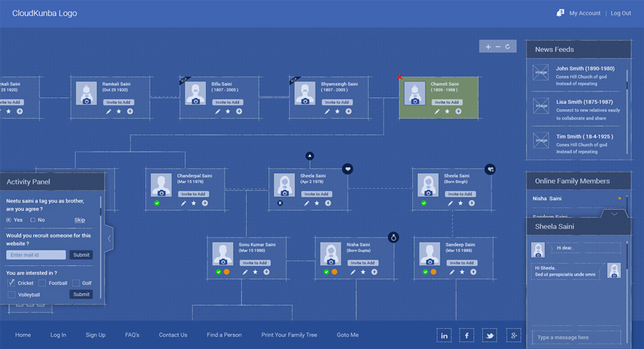The height and width of the screenshot is (349, 644).
Task: Click camera icon on Ramkali Saini photo
Action: [x=87, y=102]
